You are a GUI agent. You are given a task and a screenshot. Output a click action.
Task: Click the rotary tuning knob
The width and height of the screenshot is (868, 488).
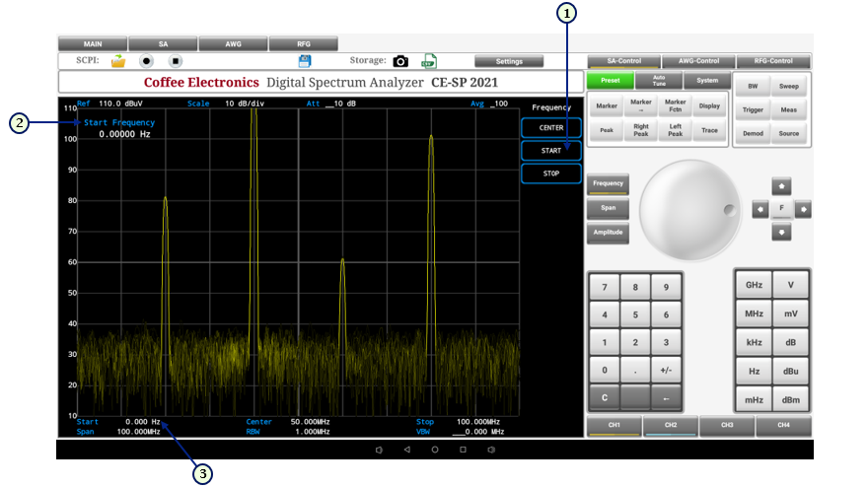tap(688, 209)
